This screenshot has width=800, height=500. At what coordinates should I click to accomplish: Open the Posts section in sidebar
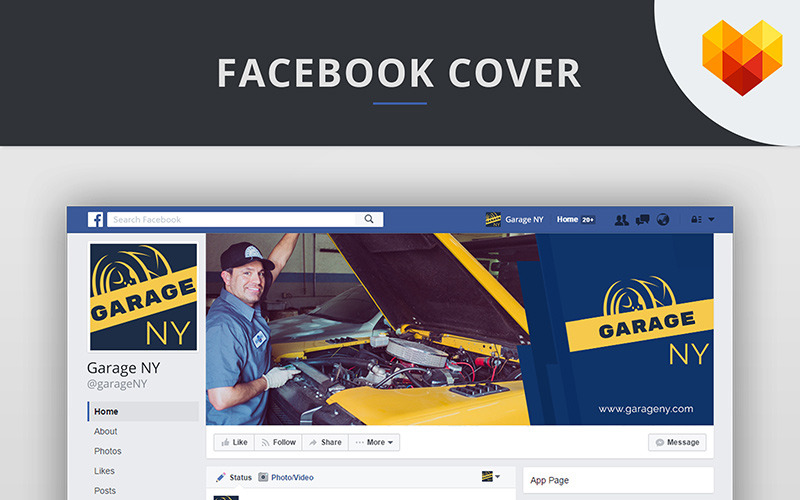[x=105, y=491]
